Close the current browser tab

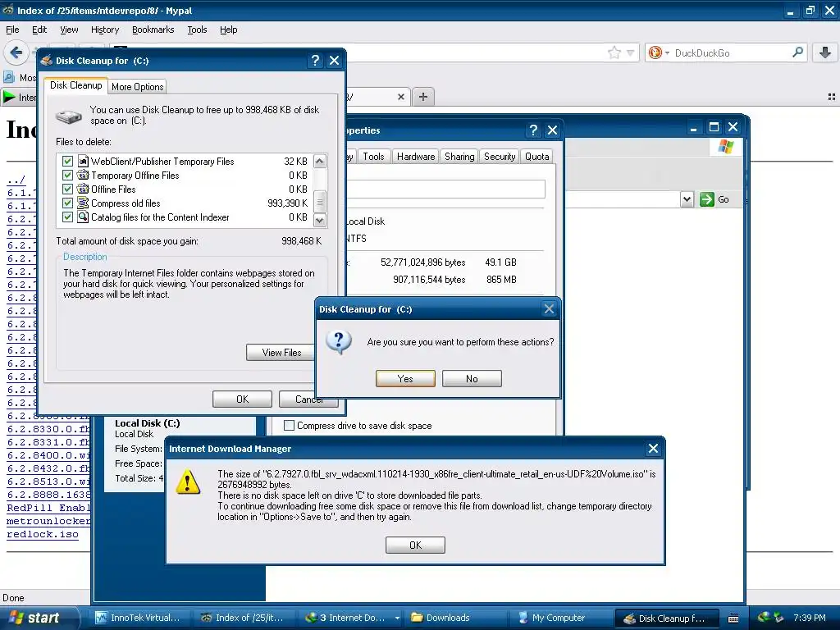tap(400, 97)
